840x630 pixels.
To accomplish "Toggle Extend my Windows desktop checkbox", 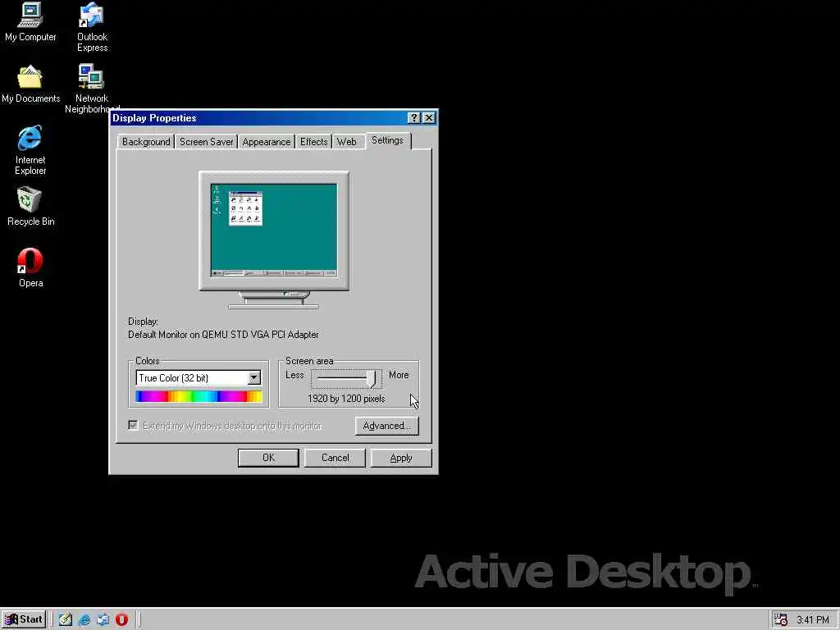I will (134, 426).
